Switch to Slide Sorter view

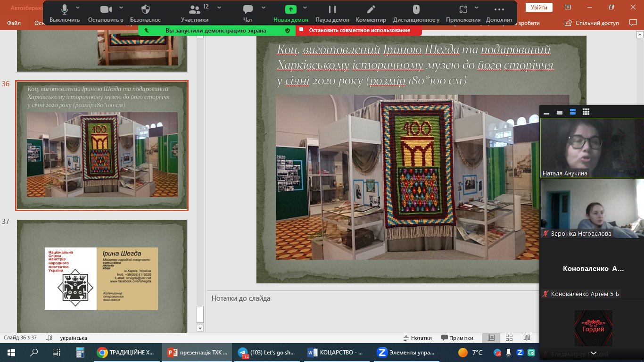point(509,338)
